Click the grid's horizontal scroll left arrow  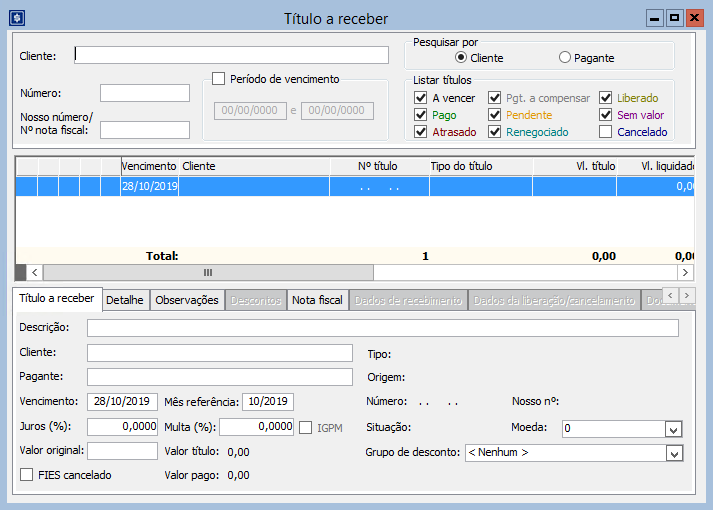point(34,272)
